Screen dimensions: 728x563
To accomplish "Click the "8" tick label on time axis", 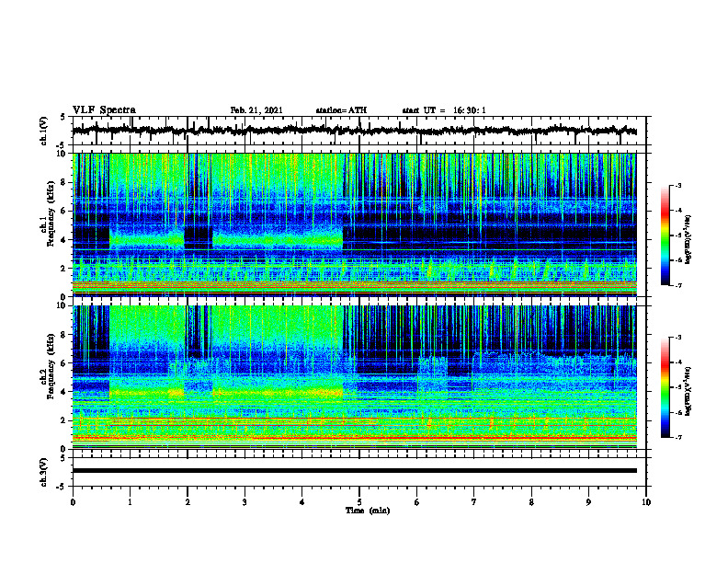I will coord(531,502).
